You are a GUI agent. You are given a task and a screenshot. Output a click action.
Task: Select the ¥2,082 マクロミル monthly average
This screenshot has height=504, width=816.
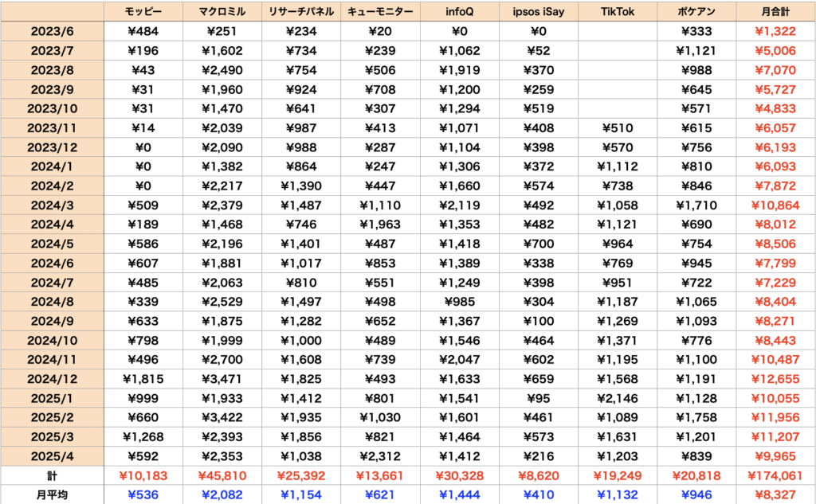(x=222, y=495)
